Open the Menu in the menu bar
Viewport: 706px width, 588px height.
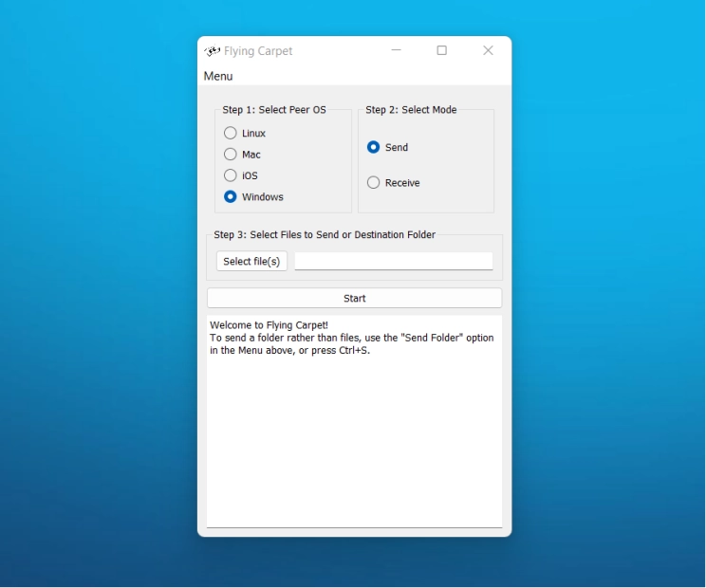(x=218, y=76)
